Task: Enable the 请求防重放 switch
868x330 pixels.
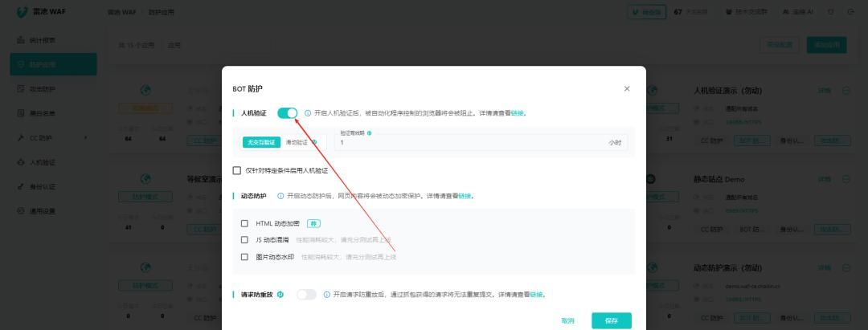Action: click(306, 295)
